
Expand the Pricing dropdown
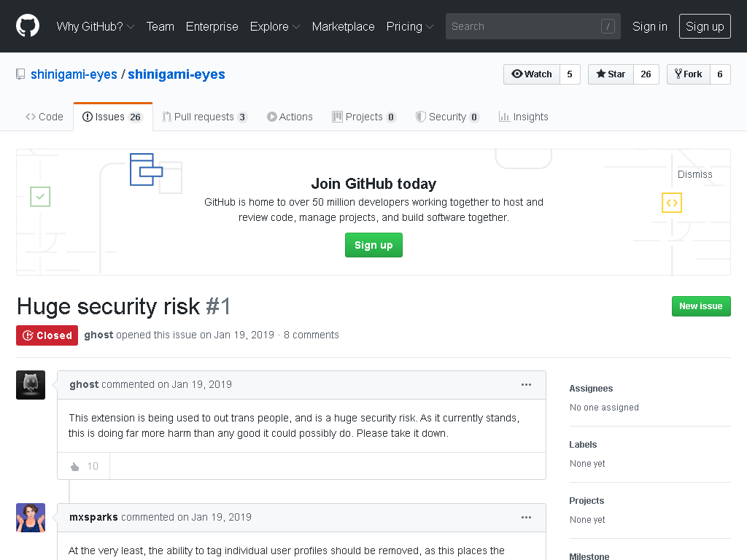click(410, 27)
